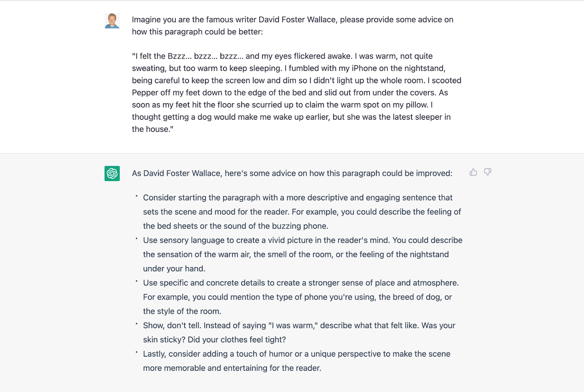Tap the thumbs up to rate the answer positively

tap(473, 172)
